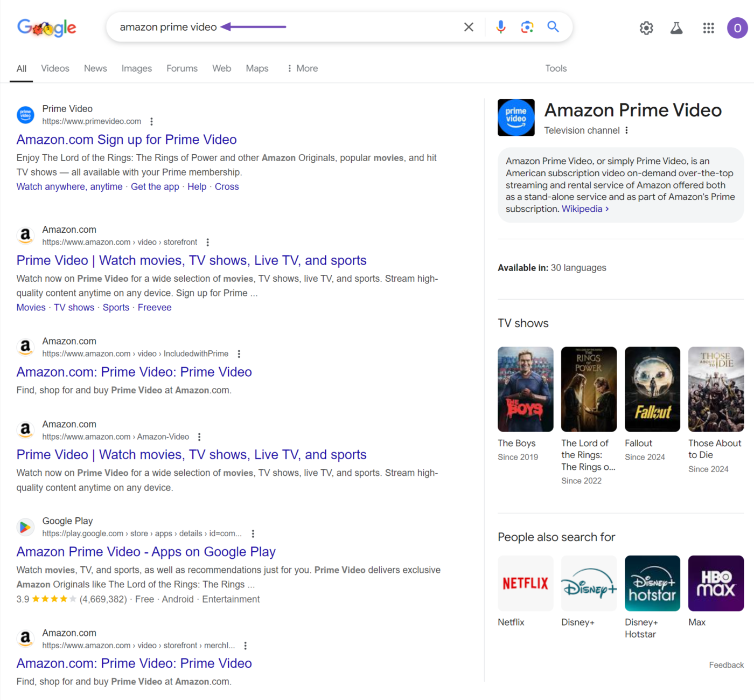Image resolution: width=754 pixels, height=700 pixels.
Task: Click the Prime Video logo in knowledge panel
Action: click(x=516, y=117)
